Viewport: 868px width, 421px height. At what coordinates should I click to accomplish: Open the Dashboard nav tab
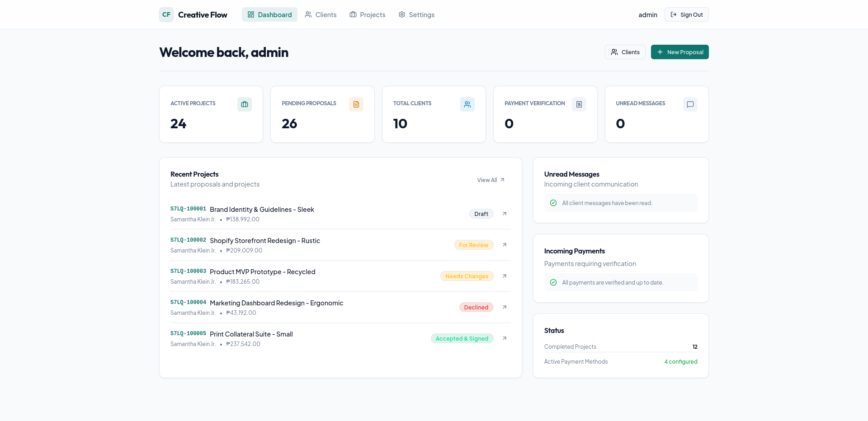click(269, 14)
